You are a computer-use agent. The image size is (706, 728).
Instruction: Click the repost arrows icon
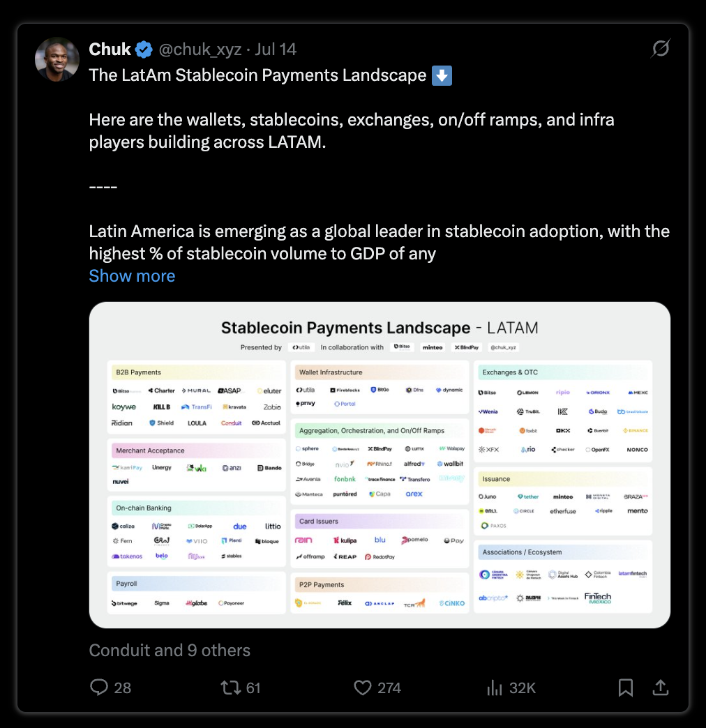[x=230, y=688]
